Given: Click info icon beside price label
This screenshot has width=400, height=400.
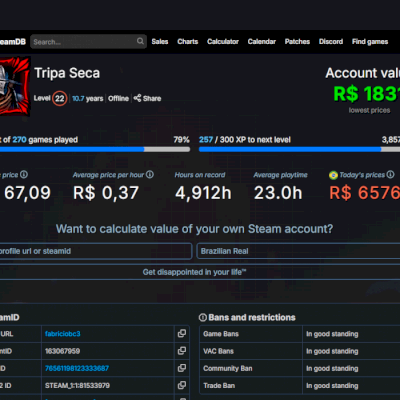Looking at the screenshot, I should click(x=24, y=174).
